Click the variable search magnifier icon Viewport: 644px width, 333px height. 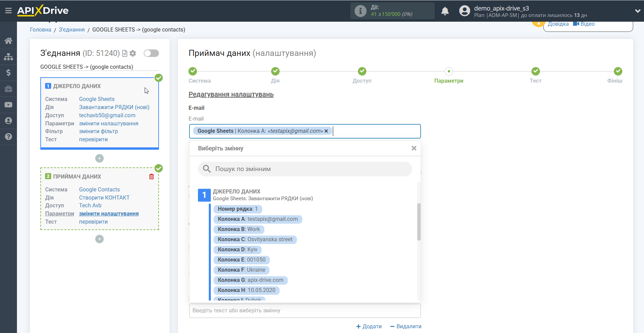click(x=207, y=169)
